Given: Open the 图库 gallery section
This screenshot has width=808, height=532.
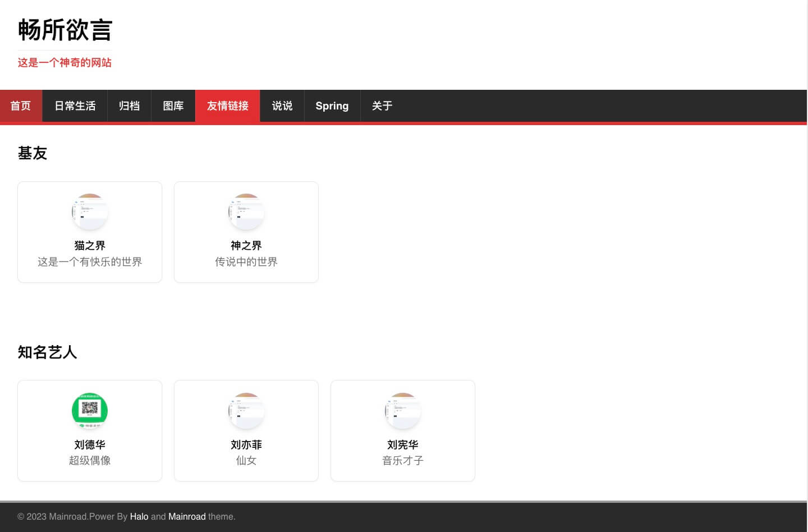Looking at the screenshot, I should [x=173, y=106].
